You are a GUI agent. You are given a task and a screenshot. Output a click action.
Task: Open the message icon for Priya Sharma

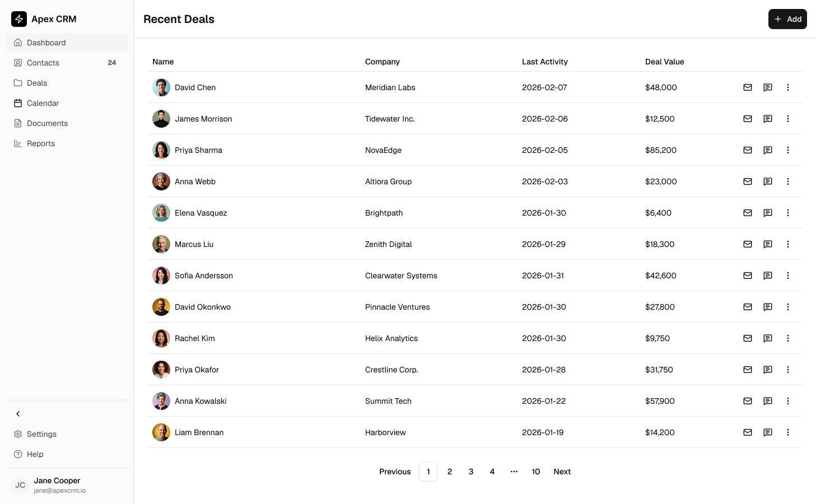(768, 150)
